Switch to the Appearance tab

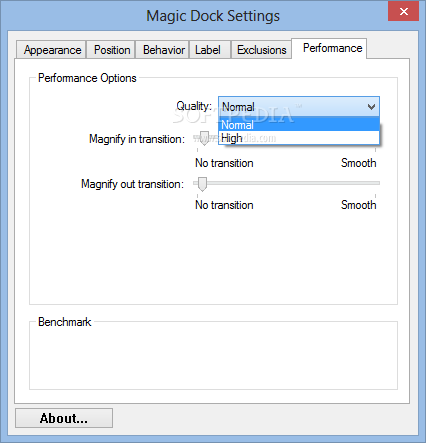click(x=51, y=50)
